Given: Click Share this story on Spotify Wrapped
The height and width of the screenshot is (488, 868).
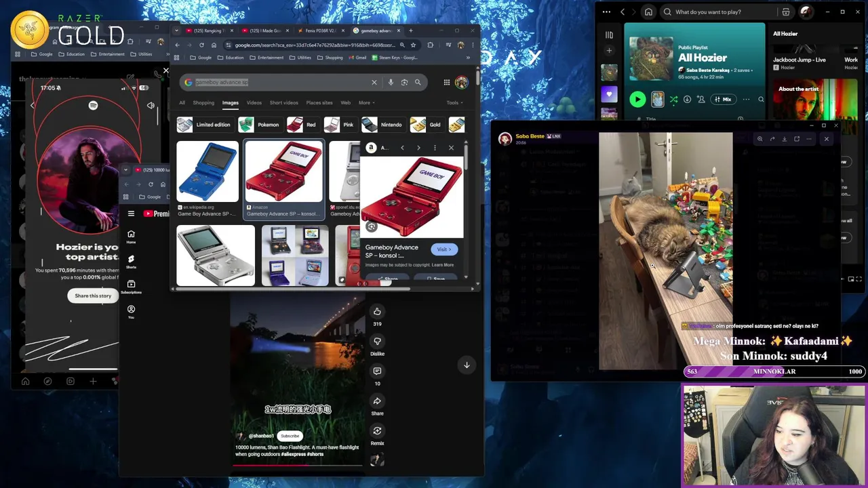Looking at the screenshot, I should pyautogui.click(x=93, y=296).
